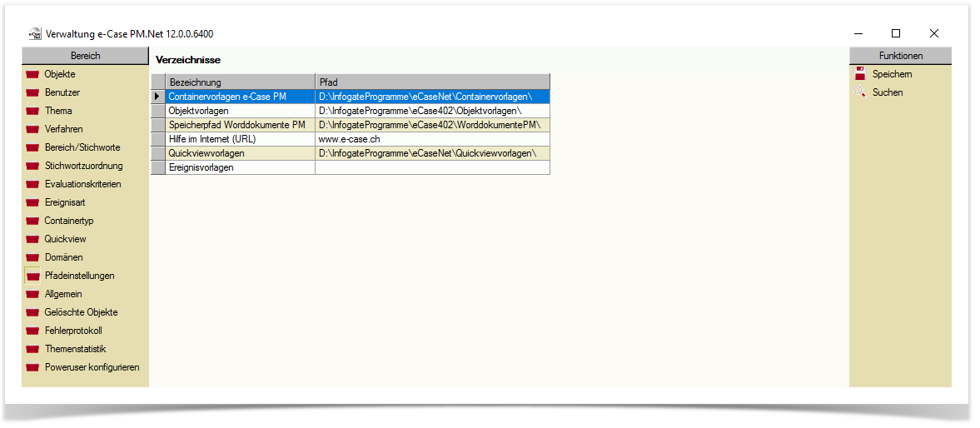Sort by the Bezeichnung column header
The width and height of the screenshot is (980, 428).
click(241, 82)
